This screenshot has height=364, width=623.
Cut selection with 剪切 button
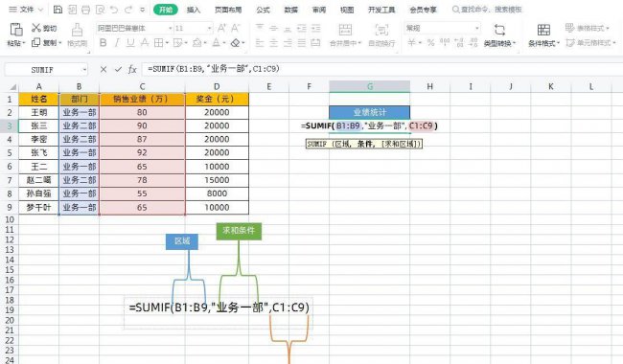[44, 28]
